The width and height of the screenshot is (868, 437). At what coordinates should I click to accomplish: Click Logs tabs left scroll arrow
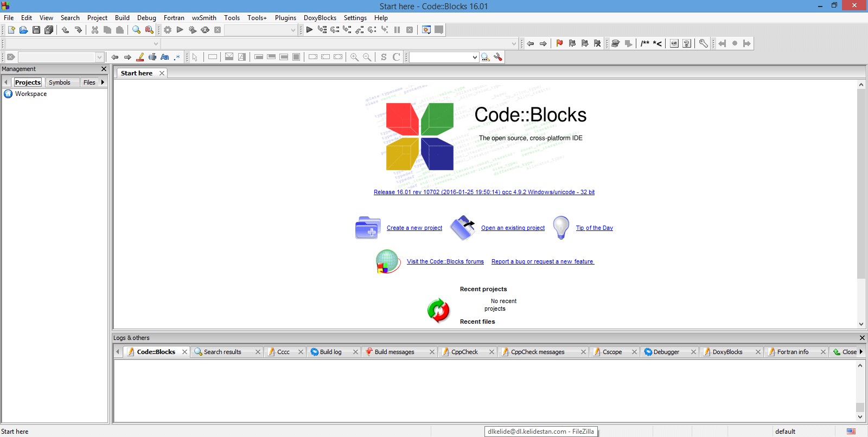118,352
